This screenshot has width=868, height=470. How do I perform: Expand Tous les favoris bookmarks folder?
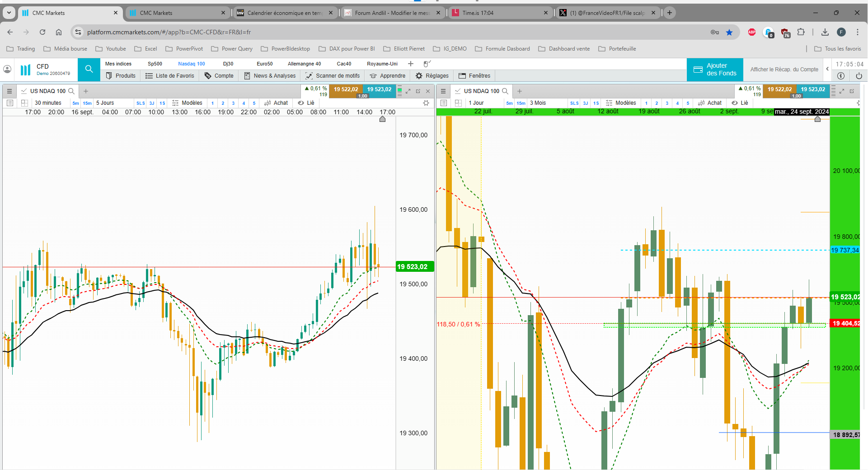point(838,49)
